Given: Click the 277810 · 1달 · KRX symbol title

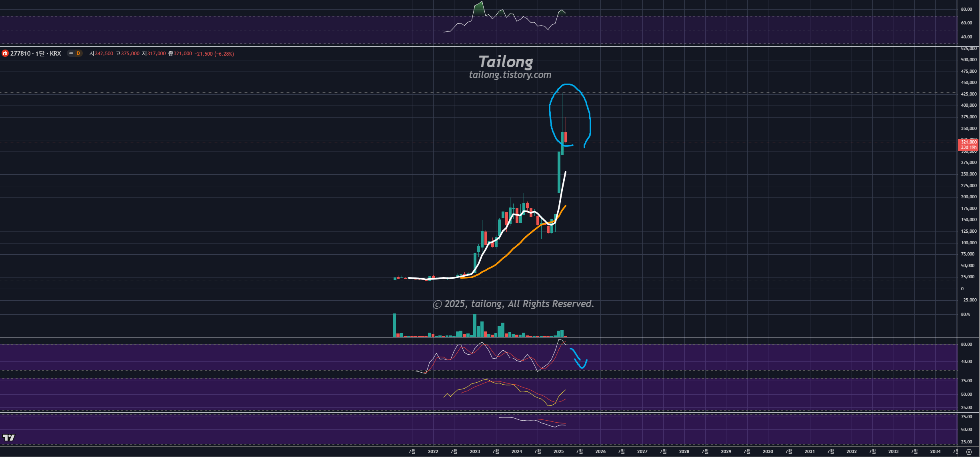Looking at the screenshot, I should tap(35, 54).
